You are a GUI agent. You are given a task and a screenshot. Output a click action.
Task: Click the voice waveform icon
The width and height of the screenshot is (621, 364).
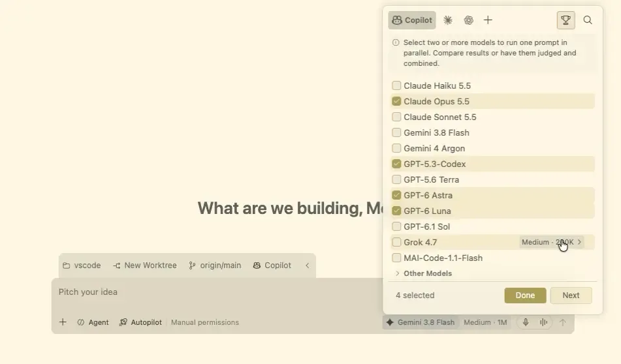coord(544,322)
